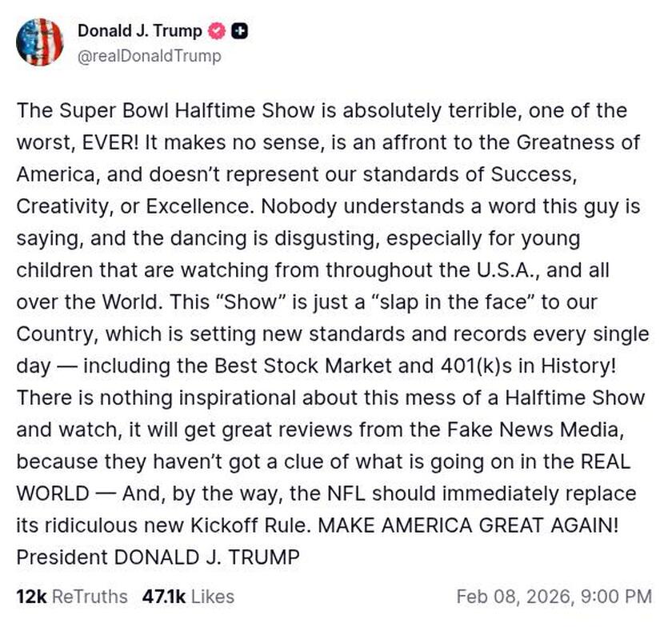Open the @realDonaldTrump handle

click(x=146, y=57)
